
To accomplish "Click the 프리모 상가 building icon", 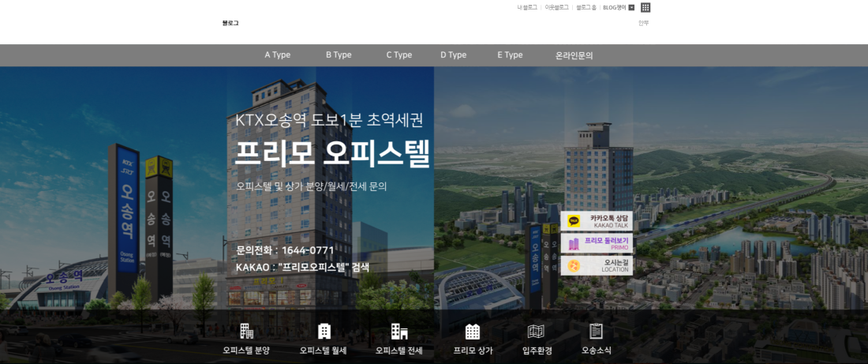I will pos(472,332).
